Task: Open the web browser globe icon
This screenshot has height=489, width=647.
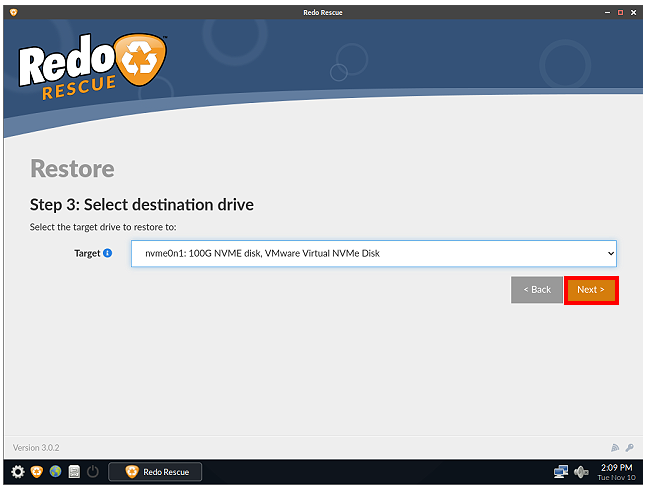Action: pos(55,471)
